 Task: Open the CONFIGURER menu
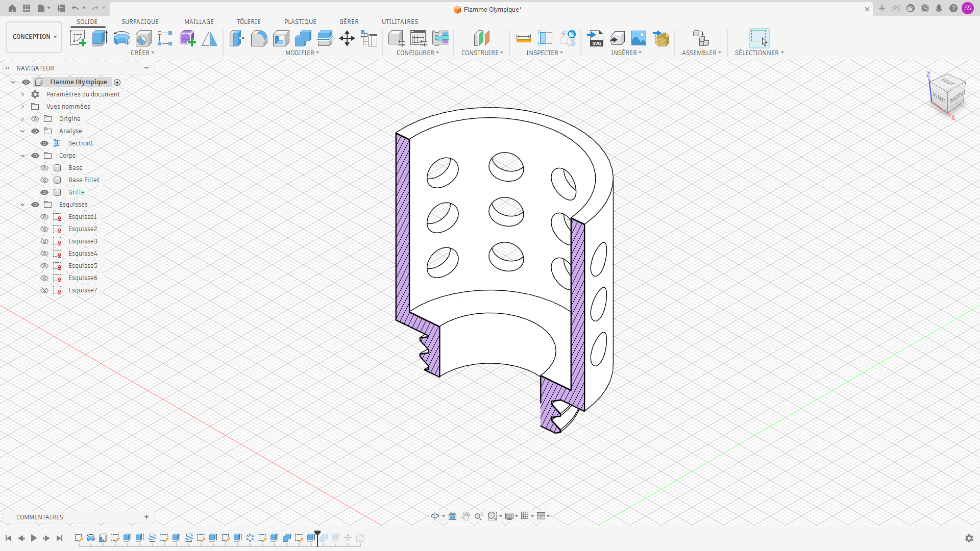[x=418, y=53]
